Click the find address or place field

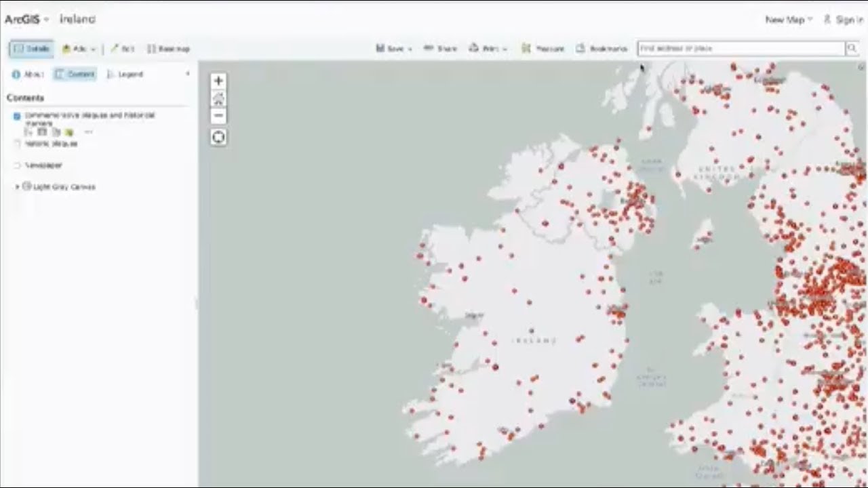click(x=741, y=48)
